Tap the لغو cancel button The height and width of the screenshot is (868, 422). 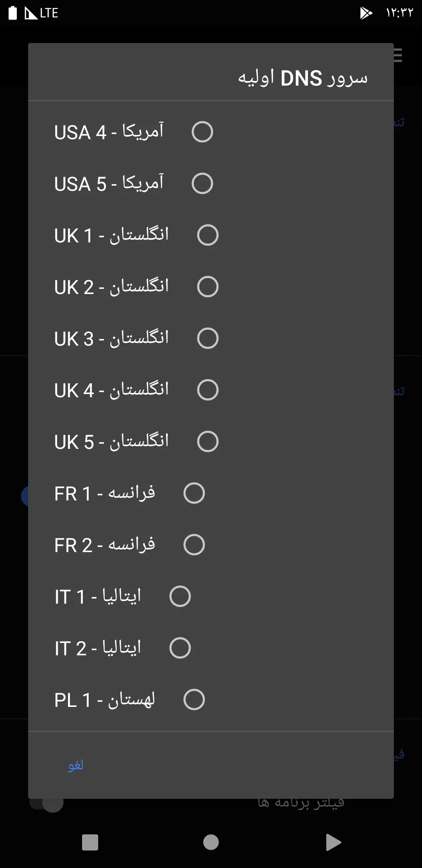point(76,765)
